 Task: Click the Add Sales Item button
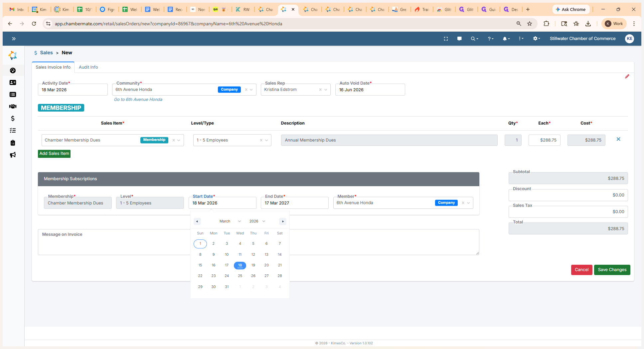54,154
